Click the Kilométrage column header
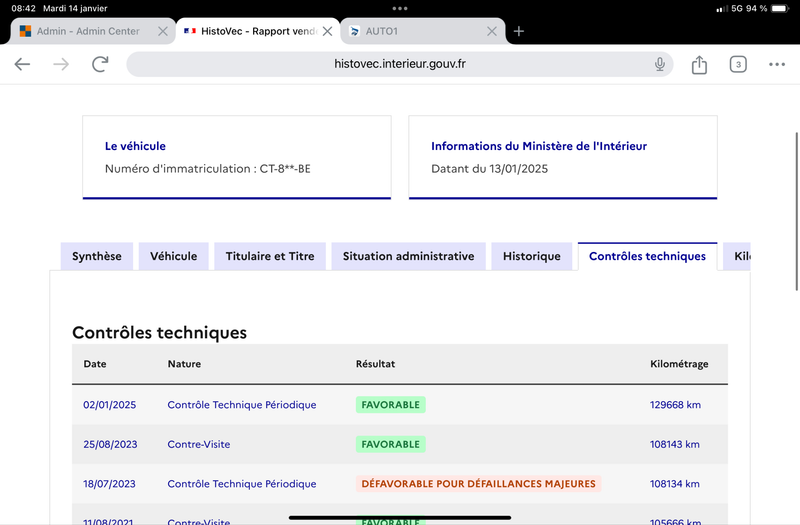Viewport: 800px width, 525px height. click(679, 364)
